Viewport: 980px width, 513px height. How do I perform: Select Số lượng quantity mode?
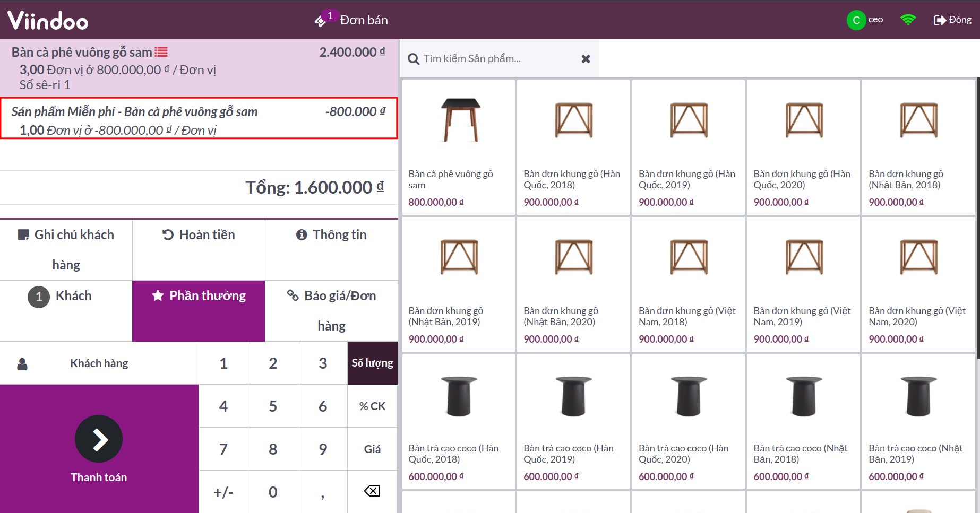point(372,363)
